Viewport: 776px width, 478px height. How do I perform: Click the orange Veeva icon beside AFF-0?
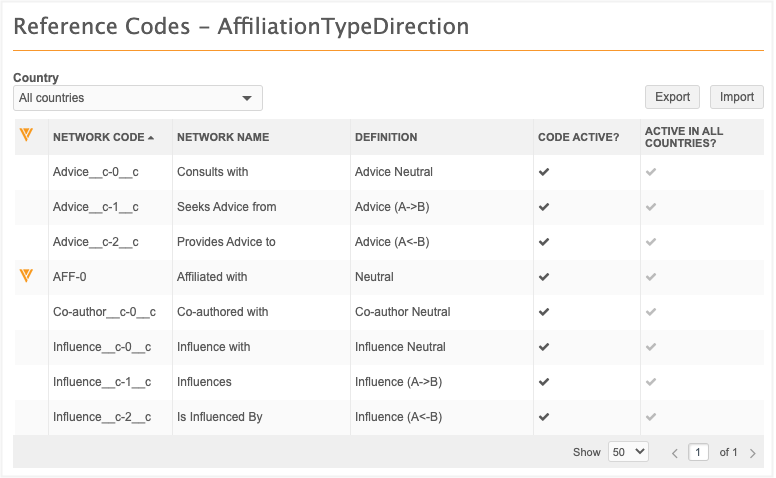pyautogui.click(x=27, y=276)
